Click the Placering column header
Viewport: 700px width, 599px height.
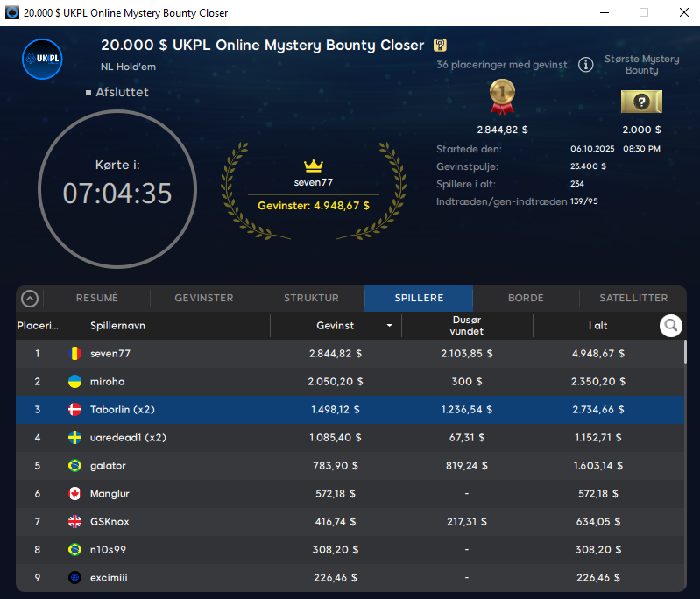[x=37, y=326]
